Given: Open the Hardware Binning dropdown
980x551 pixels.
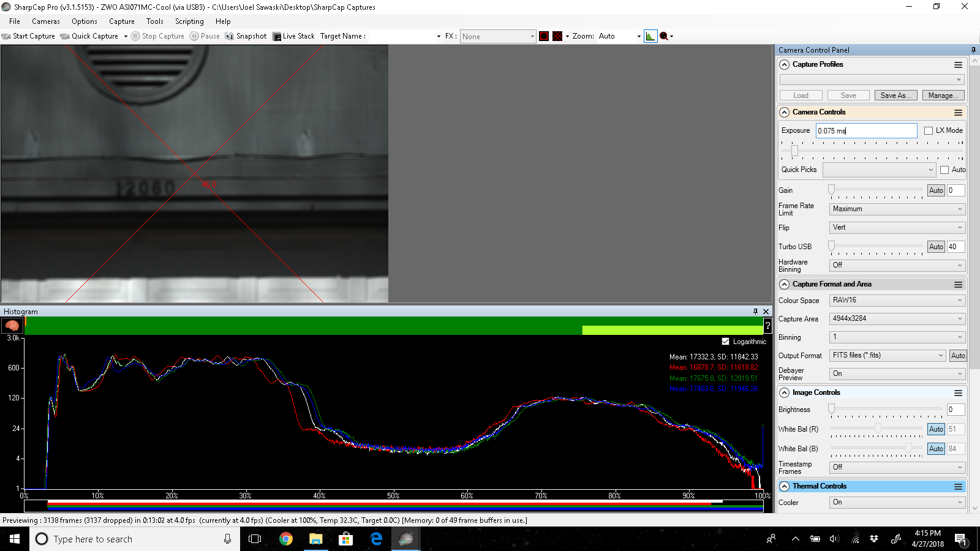Looking at the screenshot, I should pyautogui.click(x=898, y=265).
